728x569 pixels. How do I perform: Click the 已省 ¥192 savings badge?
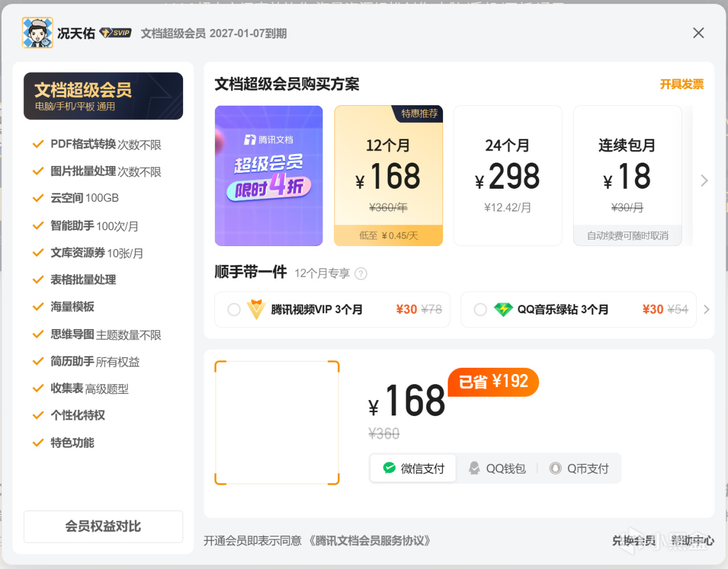(493, 381)
